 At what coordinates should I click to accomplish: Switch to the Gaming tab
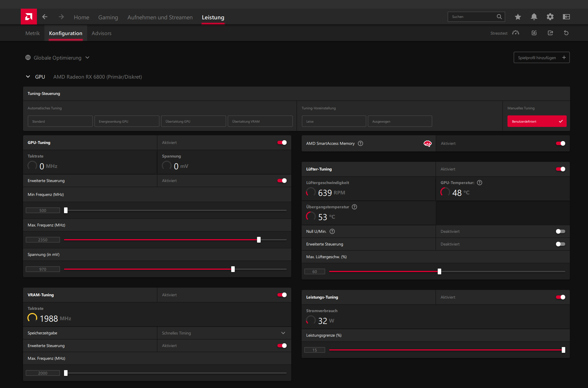[x=108, y=17]
